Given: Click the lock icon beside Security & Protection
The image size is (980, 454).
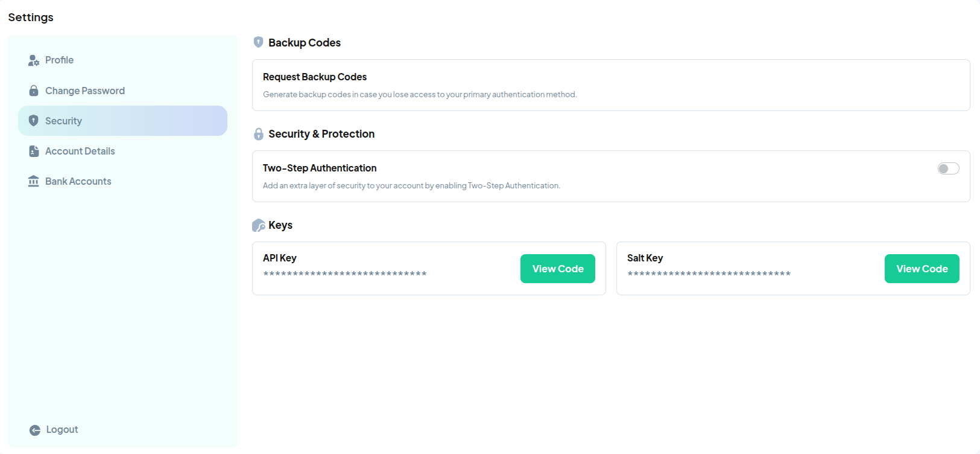Looking at the screenshot, I should [x=258, y=133].
